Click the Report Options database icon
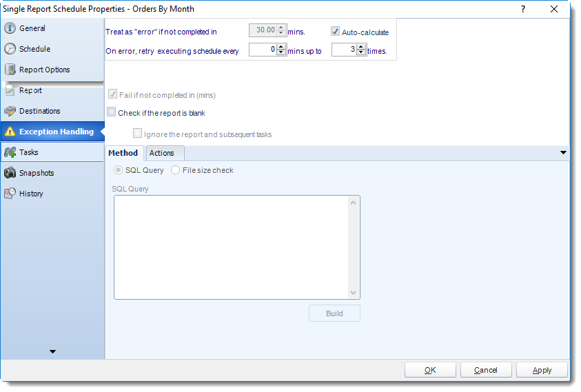581x392 pixels. coord(10,70)
